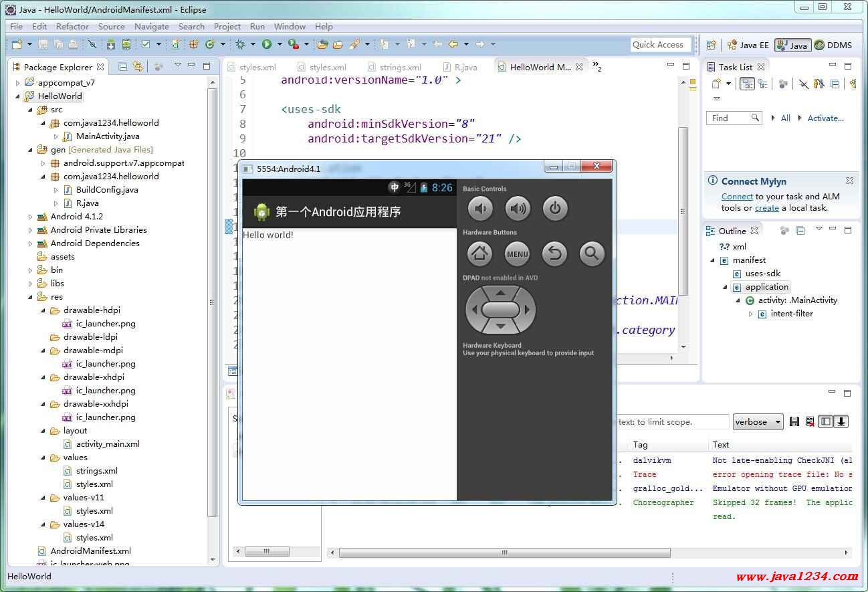The image size is (868, 592).
Task: Open the Refactor menu
Action: (72, 27)
